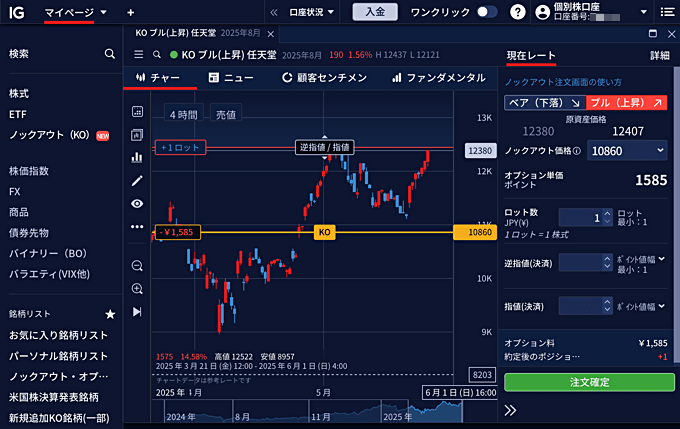This screenshot has height=429, width=680.
Task: Change the 売値 price type selector
Action: [226, 115]
